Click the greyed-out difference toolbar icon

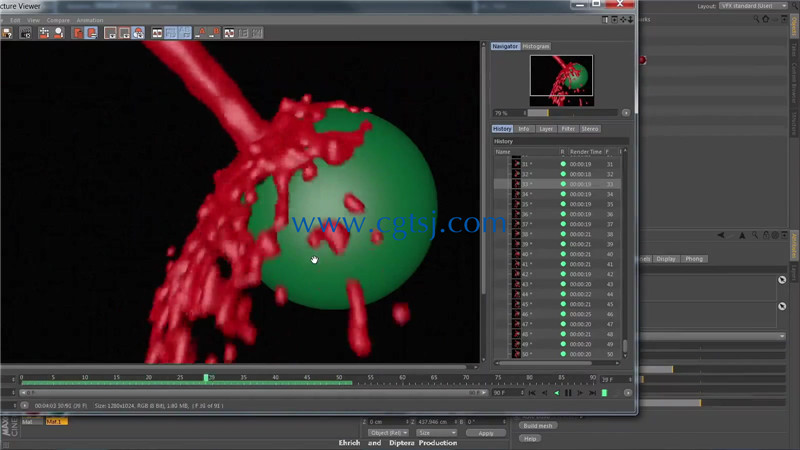(x=243, y=33)
